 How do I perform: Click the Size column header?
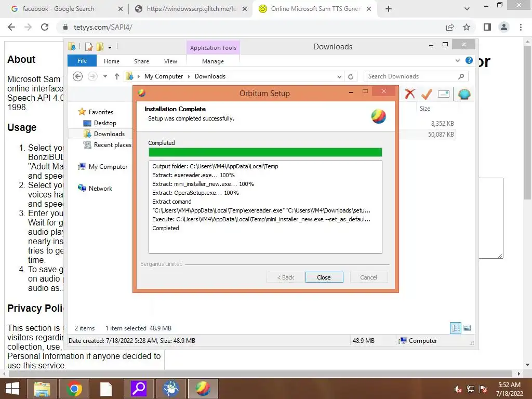point(425,108)
